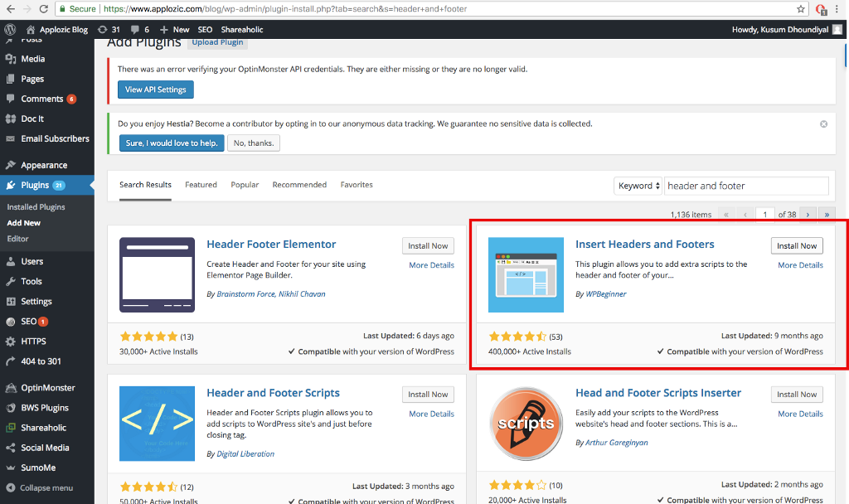This screenshot has height=504, width=849.
Task: Open the Users icon in the sidebar
Action: pos(11,261)
